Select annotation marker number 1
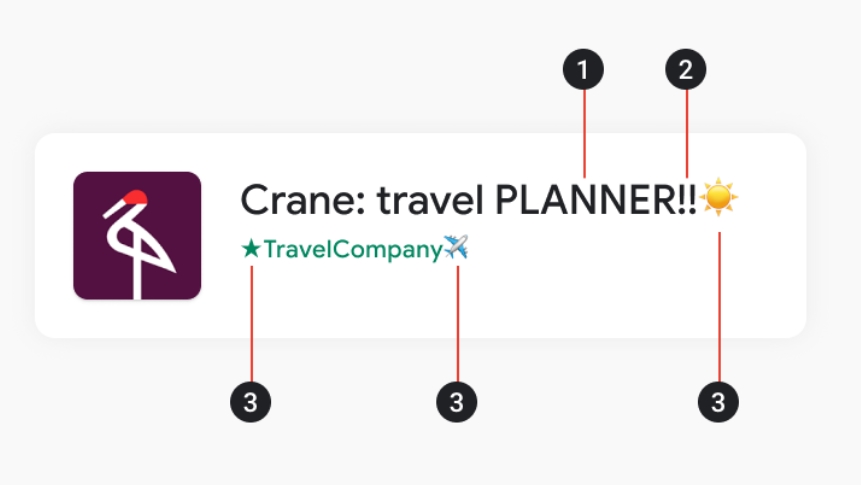Viewport: 861px width, 485px height. coord(584,70)
